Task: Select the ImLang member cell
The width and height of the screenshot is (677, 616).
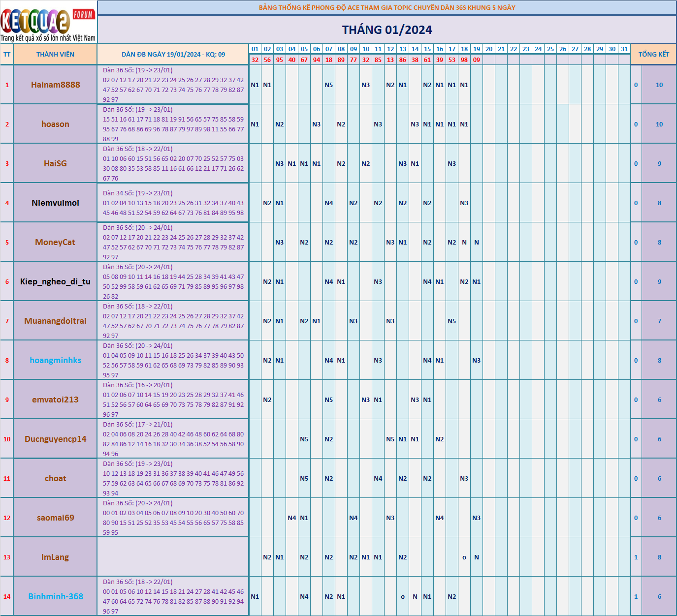Action: [x=55, y=557]
